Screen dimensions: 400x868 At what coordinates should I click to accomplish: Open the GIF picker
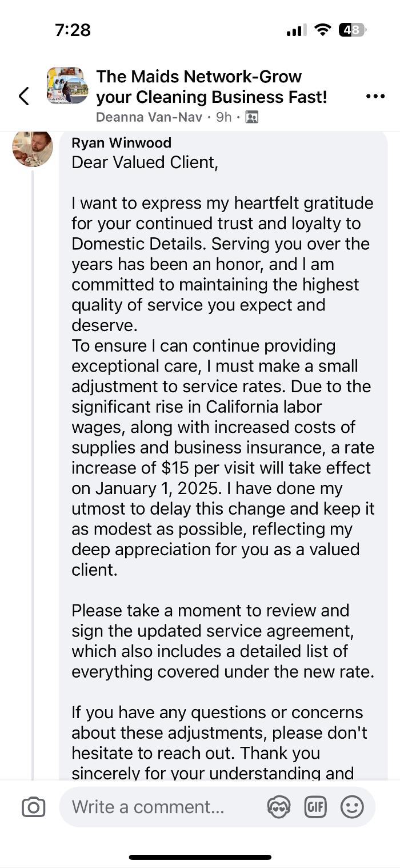(315, 807)
